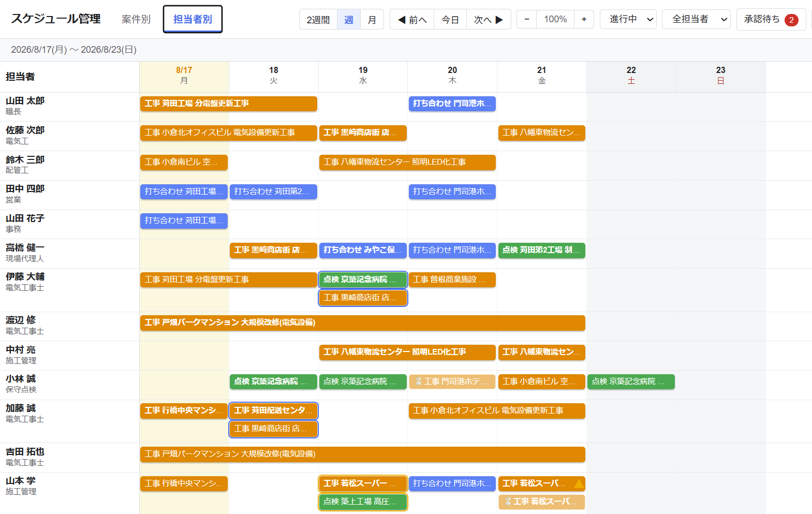Click the 20 木 date column header
The width and height of the screenshot is (812, 514).
[x=452, y=76]
